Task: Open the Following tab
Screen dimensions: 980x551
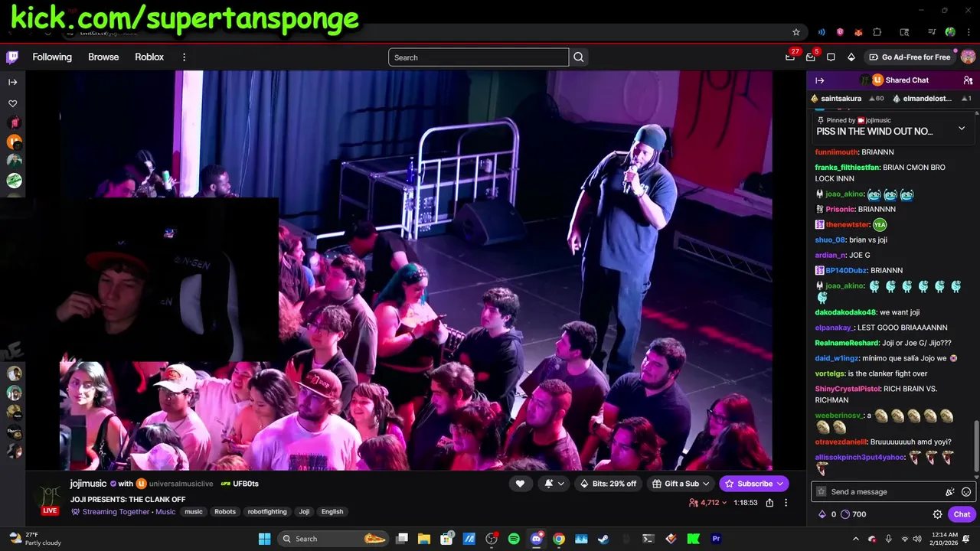Action: tap(52, 57)
